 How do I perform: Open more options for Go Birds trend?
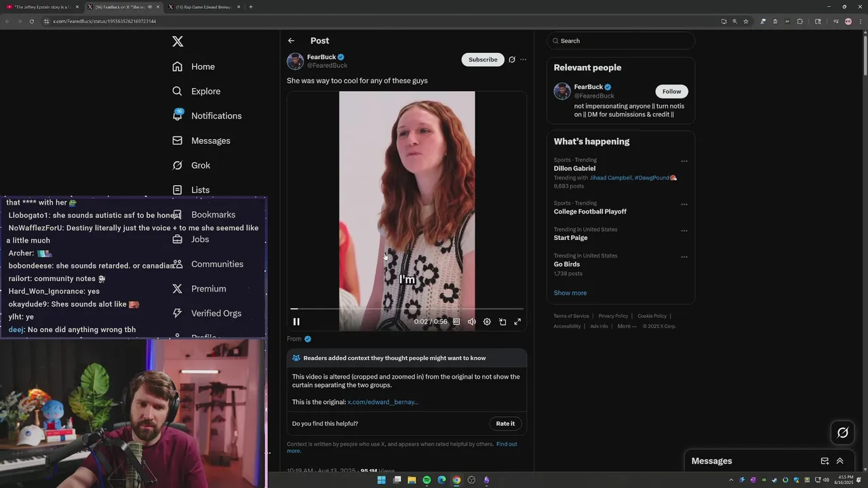click(684, 257)
